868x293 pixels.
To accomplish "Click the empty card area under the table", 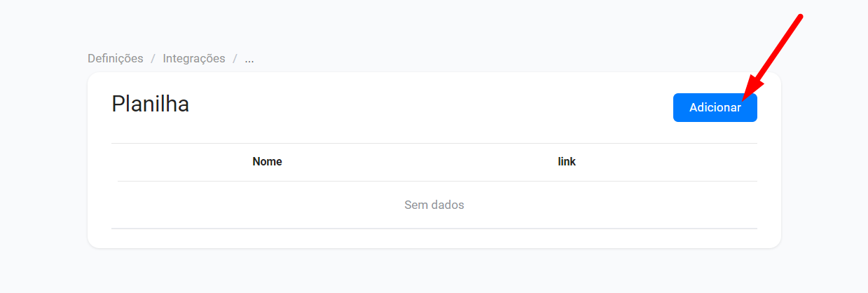I will click(x=434, y=238).
